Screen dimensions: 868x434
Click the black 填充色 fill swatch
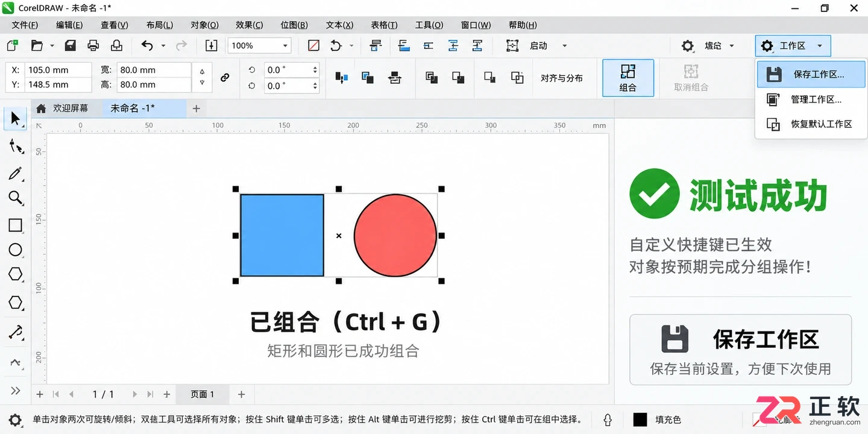(640, 420)
